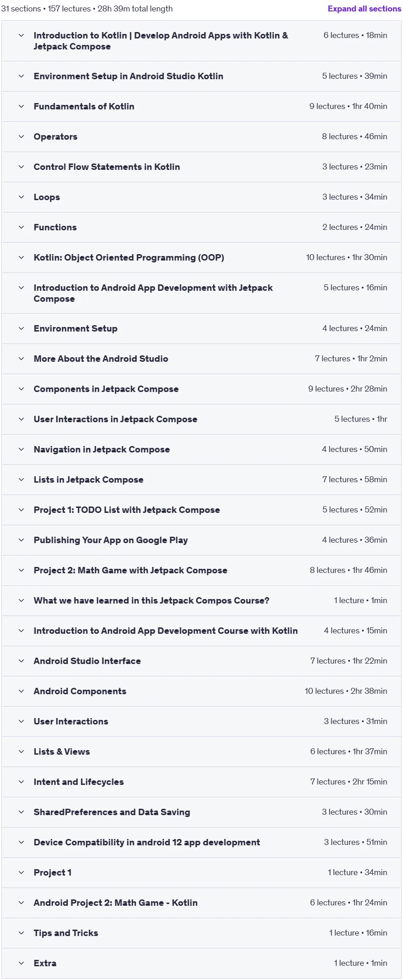
Task: Toggle the Operators section chevron
Action: coord(21,136)
